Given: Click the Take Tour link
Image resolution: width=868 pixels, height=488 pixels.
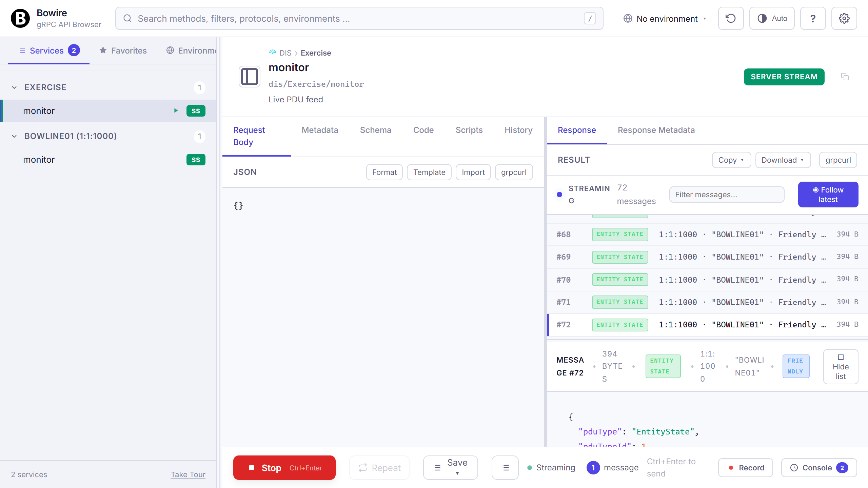Looking at the screenshot, I should [x=188, y=474].
